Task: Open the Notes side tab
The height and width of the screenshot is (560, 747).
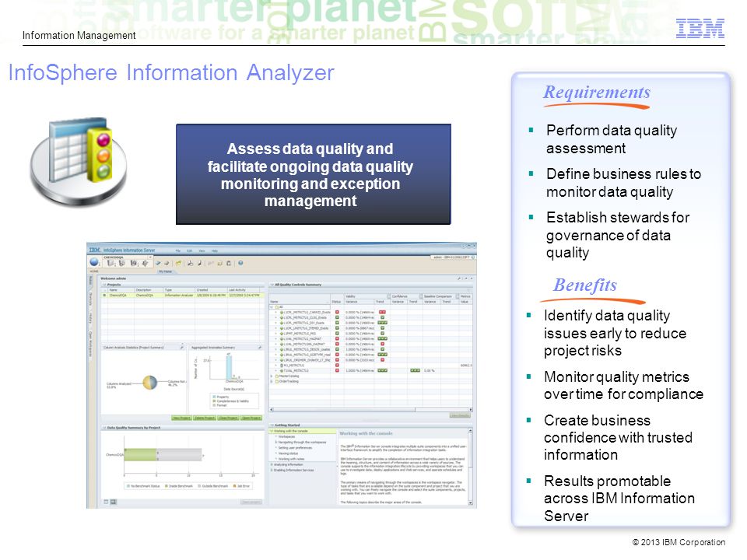Action: [90, 280]
